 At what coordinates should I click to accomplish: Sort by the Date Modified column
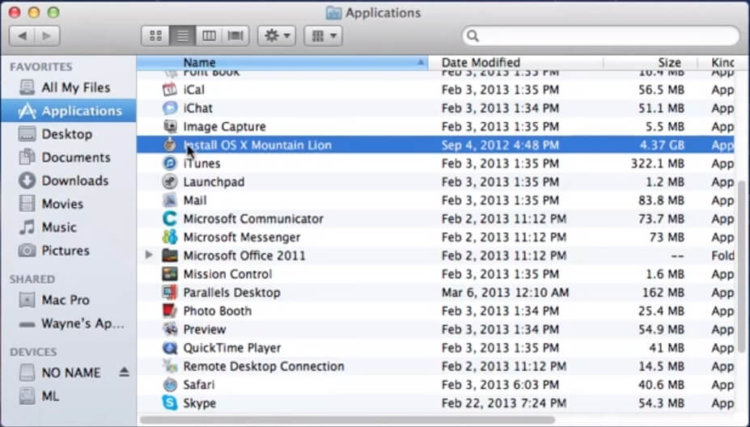point(516,63)
